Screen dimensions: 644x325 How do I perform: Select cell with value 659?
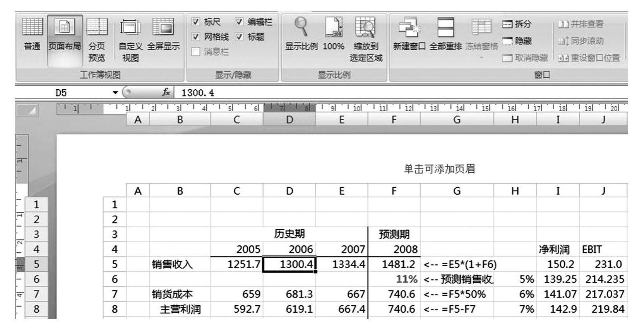coord(237,294)
